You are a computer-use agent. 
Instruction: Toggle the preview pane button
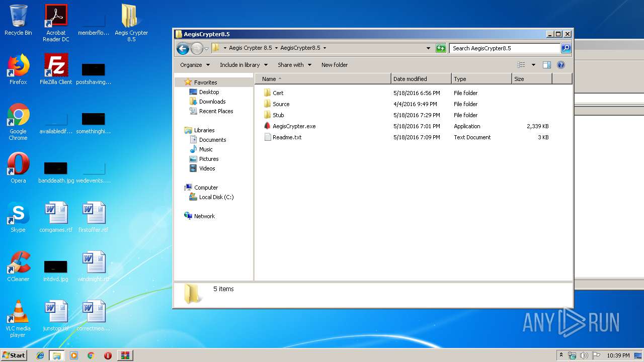(x=547, y=65)
